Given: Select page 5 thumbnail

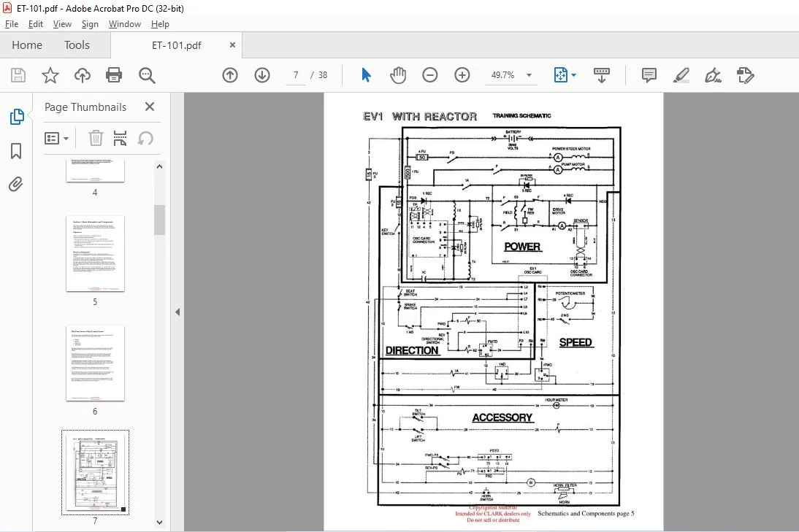Looking at the screenshot, I should [x=95, y=253].
